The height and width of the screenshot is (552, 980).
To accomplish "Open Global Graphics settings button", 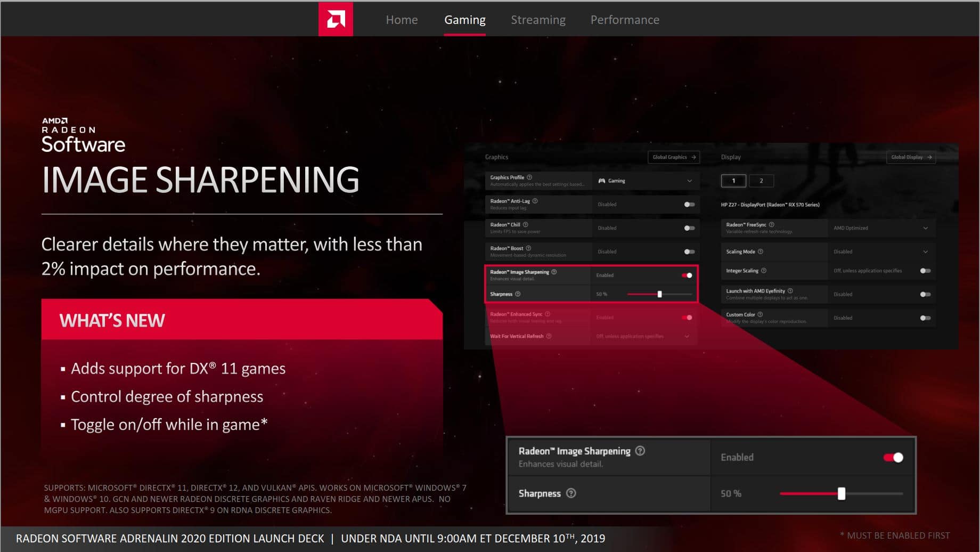I will [x=674, y=157].
